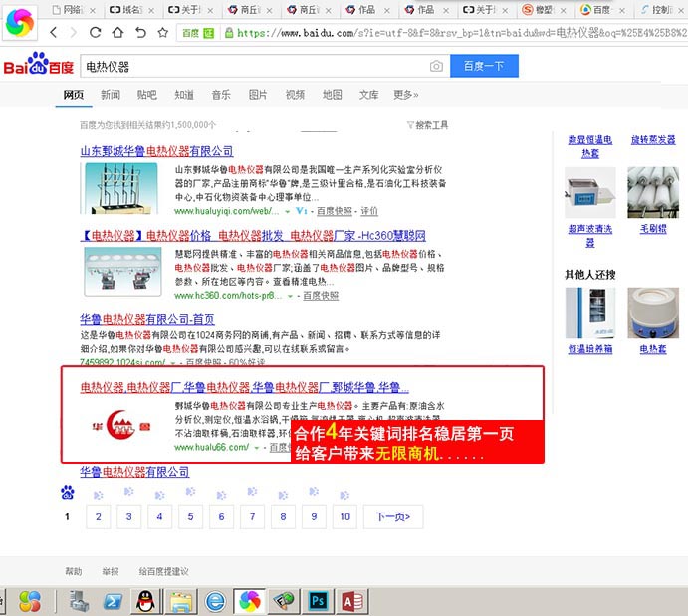Select the 音乐 search tab
Image resolution: width=688 pixels, height=616 pixels.
pyautogui.click(x=221, y=95)
